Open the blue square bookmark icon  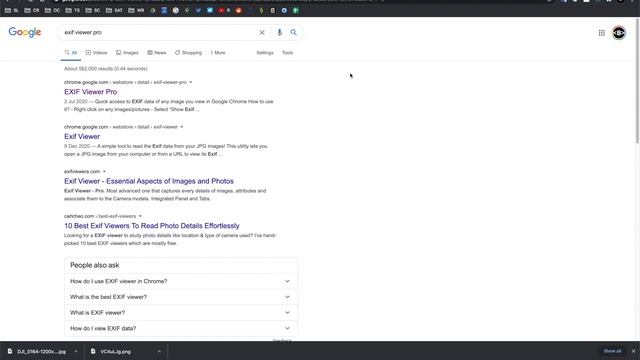pos(164,10)
